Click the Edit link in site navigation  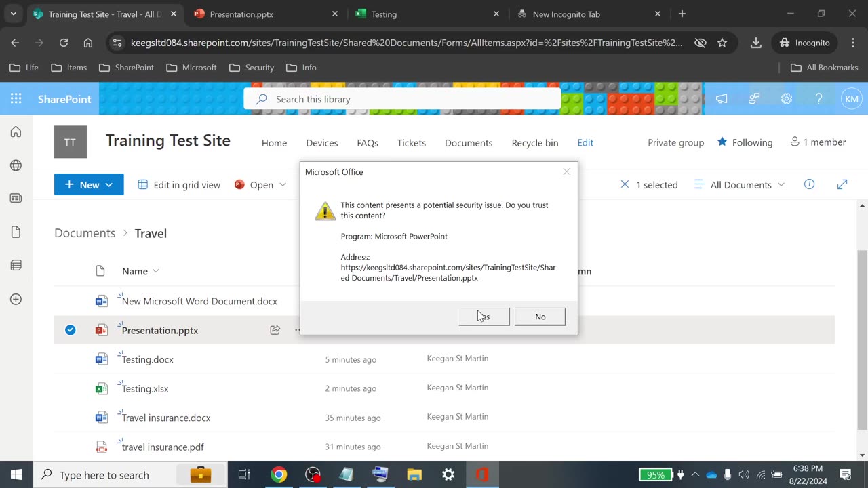585,142
